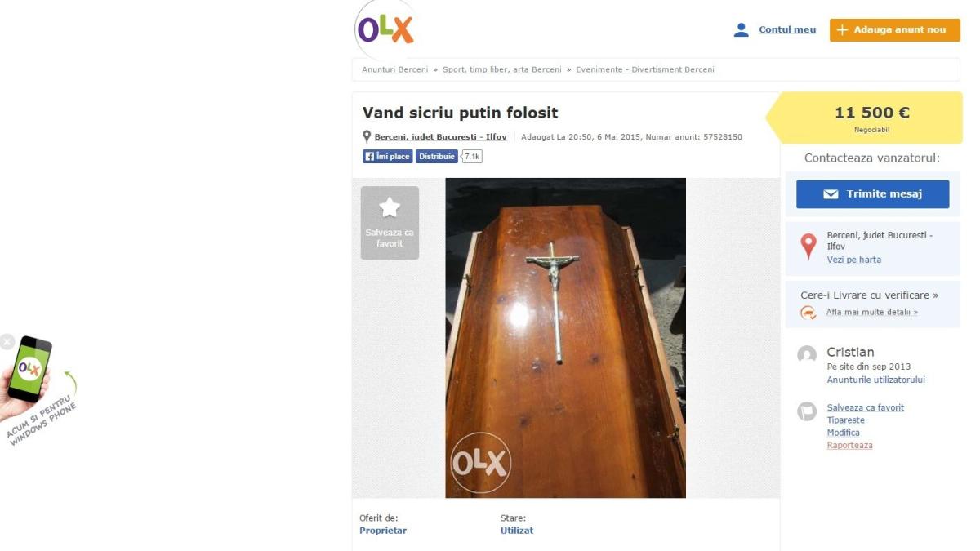This screenshot has width=980, height=551.
Task: Click the star Salveaza ca favorit tile
Action: (x=390, y=223)
